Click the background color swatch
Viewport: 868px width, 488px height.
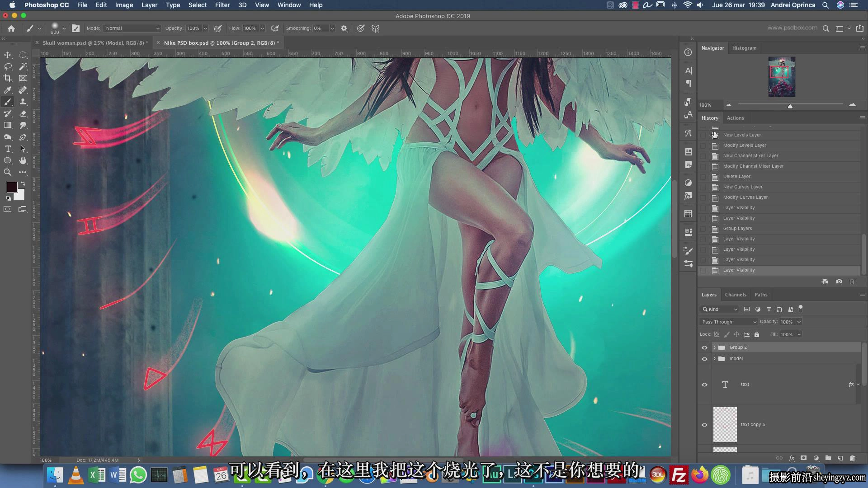(20, 196)
